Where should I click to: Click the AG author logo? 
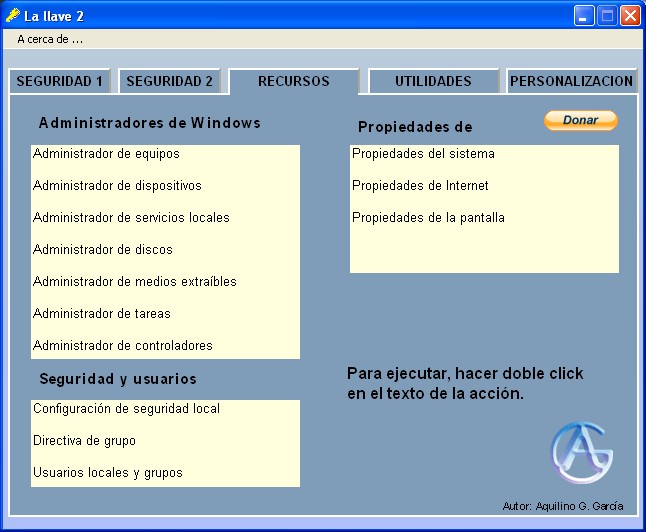coord(582,452)
